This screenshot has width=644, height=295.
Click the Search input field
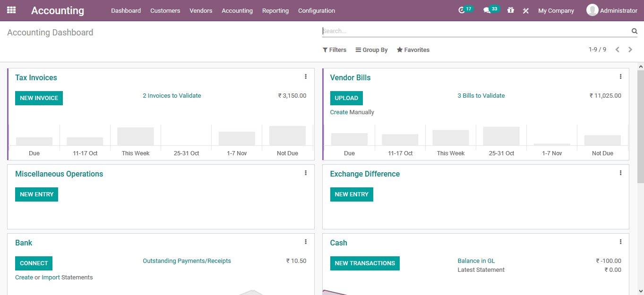click(x=472, y=31)
